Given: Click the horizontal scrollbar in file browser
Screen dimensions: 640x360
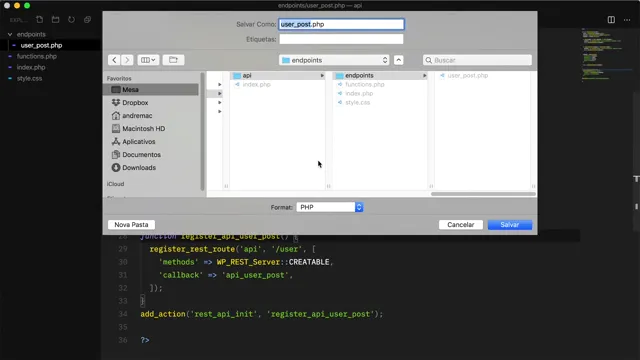Looking at the screenshot, I should (483, 194).
